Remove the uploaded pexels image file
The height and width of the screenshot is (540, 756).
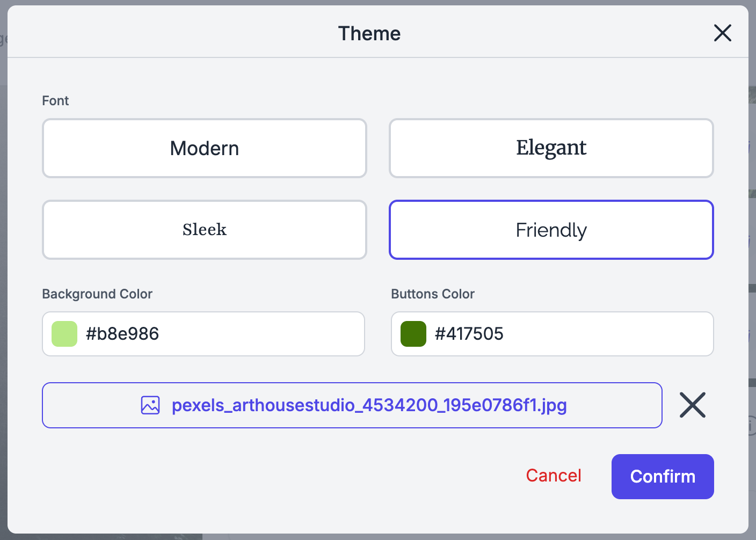coord(692,405)
